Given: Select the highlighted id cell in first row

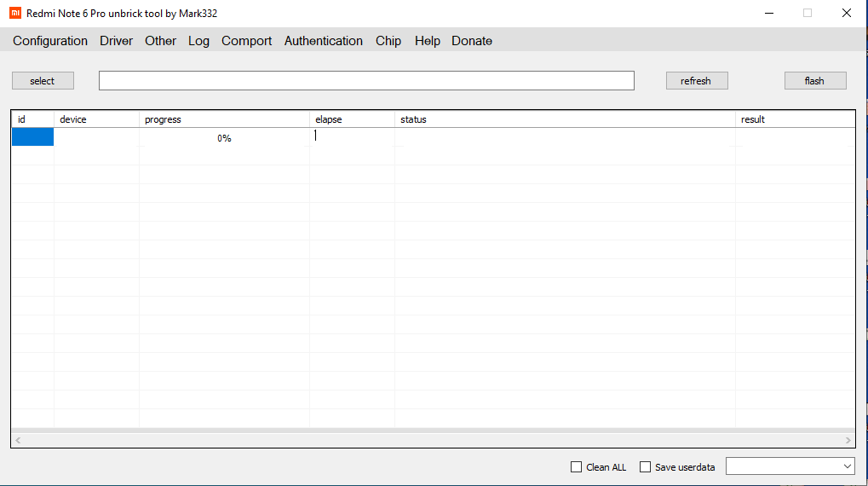Looking at the screenshot, I should click(32, 137).
